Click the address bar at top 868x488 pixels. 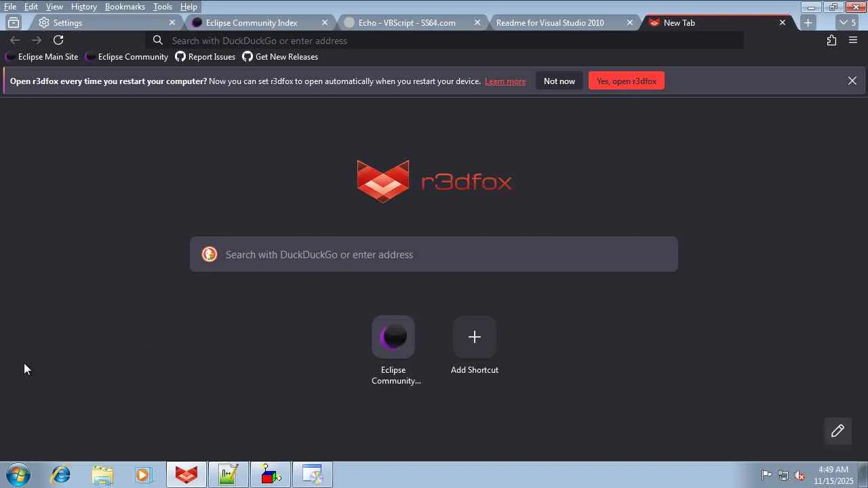click(x=445, y=41)
